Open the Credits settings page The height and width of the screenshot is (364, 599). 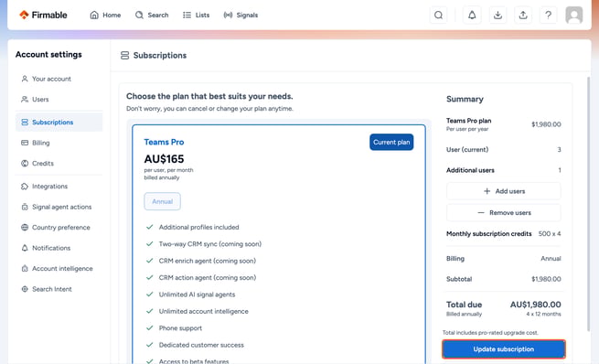pos(59,164)
